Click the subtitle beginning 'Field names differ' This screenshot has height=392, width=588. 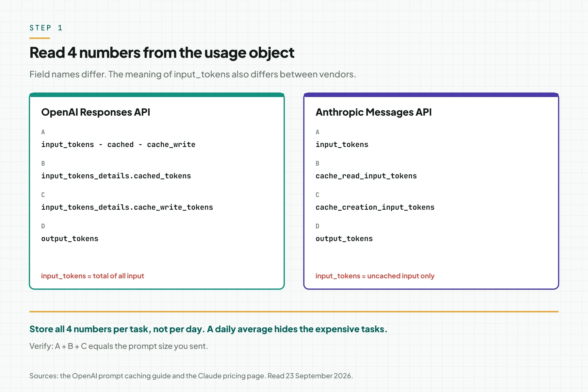193,74
